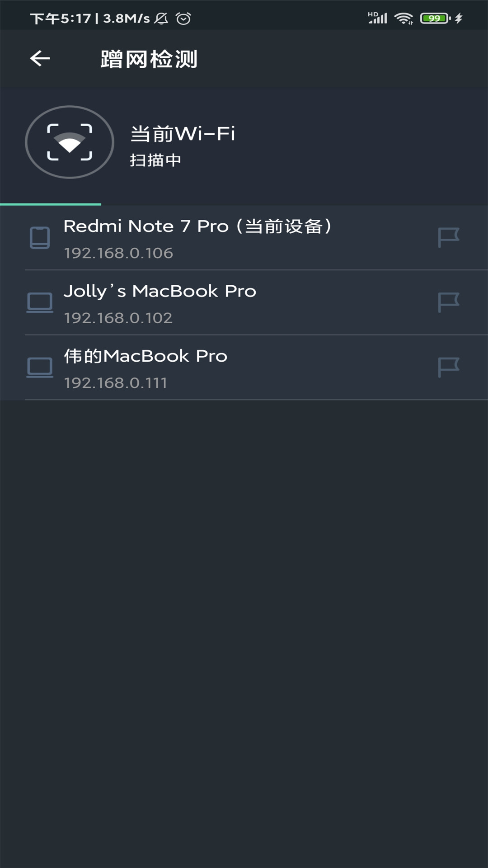Screen dimensions: 488x868
Task: Open the Redmi Note 7 Pro entry
Action: [197, 226]
